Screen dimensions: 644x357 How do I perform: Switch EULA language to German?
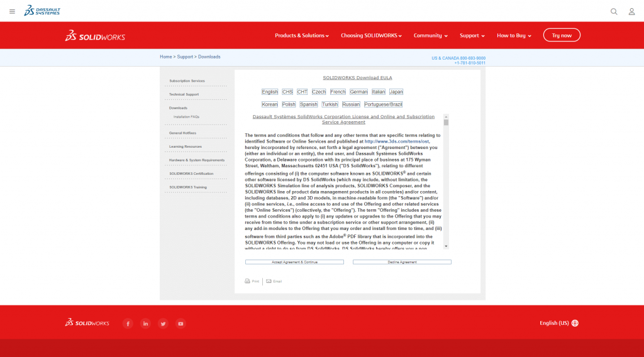click(358, 92)
